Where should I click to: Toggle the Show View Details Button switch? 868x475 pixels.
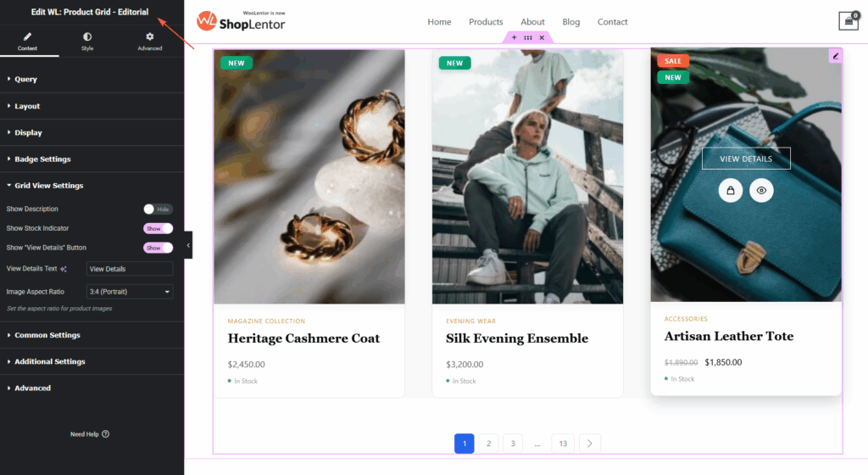(x=158, y=248)
